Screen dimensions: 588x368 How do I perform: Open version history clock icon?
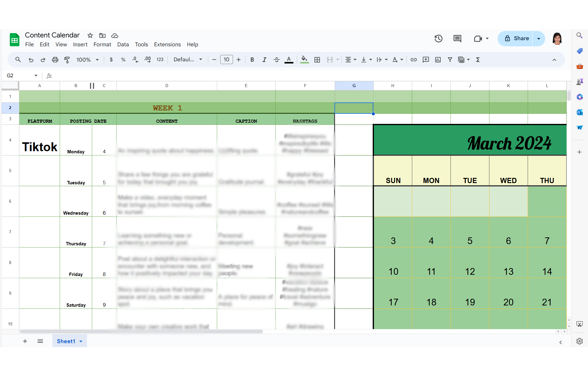[438, 39]
